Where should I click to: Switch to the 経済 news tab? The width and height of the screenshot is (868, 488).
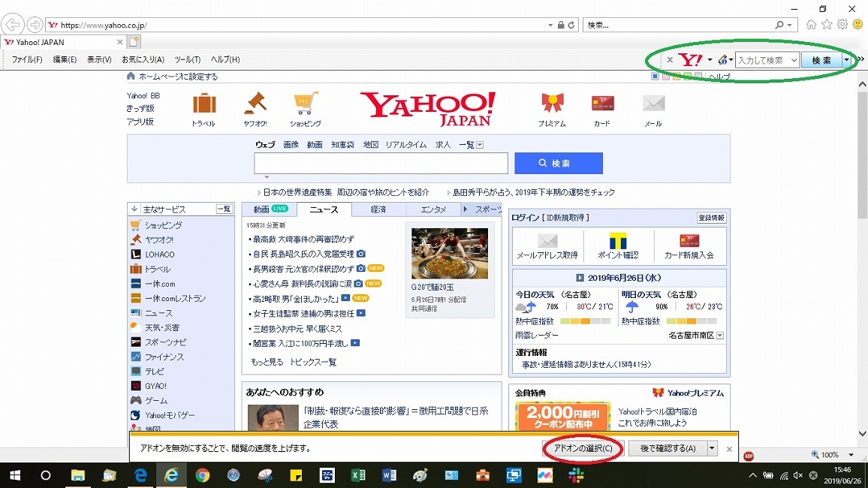378,209
